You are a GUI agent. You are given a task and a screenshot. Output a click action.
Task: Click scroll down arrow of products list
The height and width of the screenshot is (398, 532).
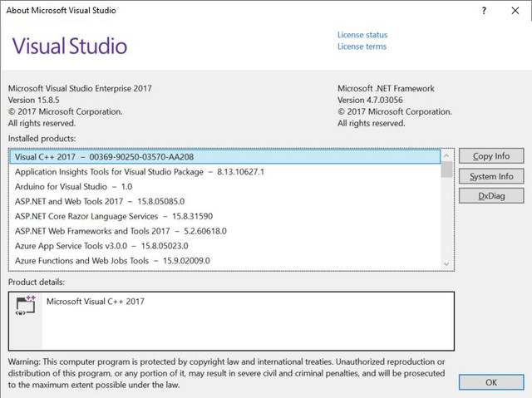pyautogui.click(x=446, y=263)
